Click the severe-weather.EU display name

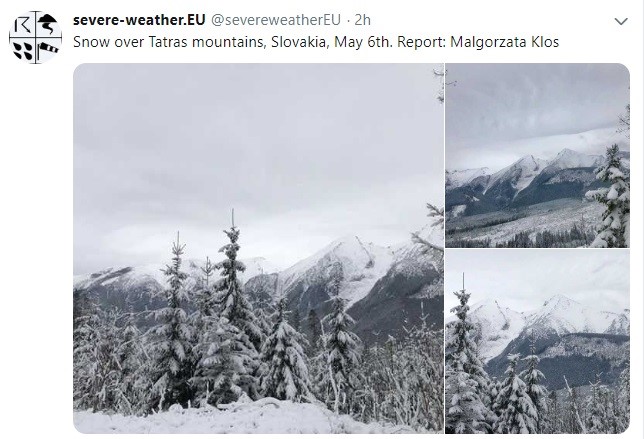pyautogui.click(x=139, y=20)
